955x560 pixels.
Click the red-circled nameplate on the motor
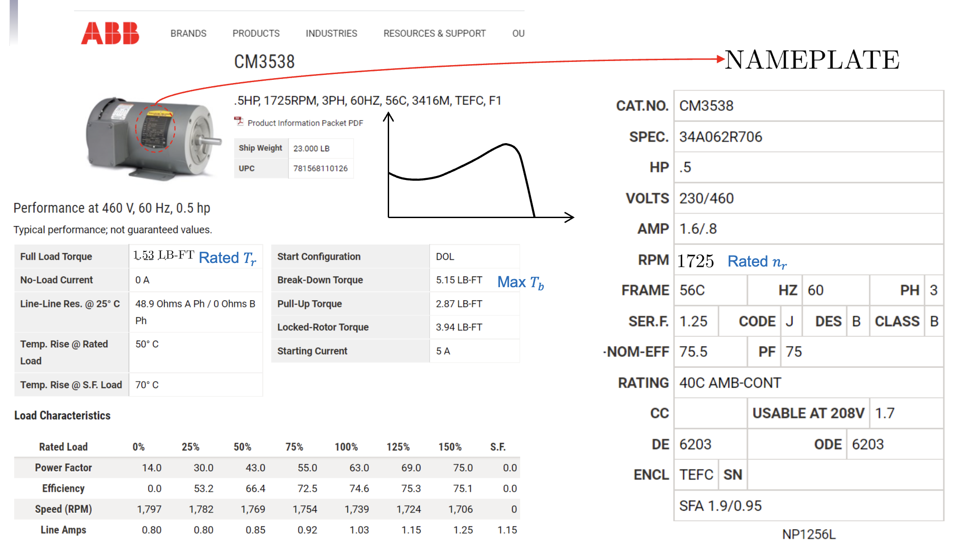coord(155,129)
